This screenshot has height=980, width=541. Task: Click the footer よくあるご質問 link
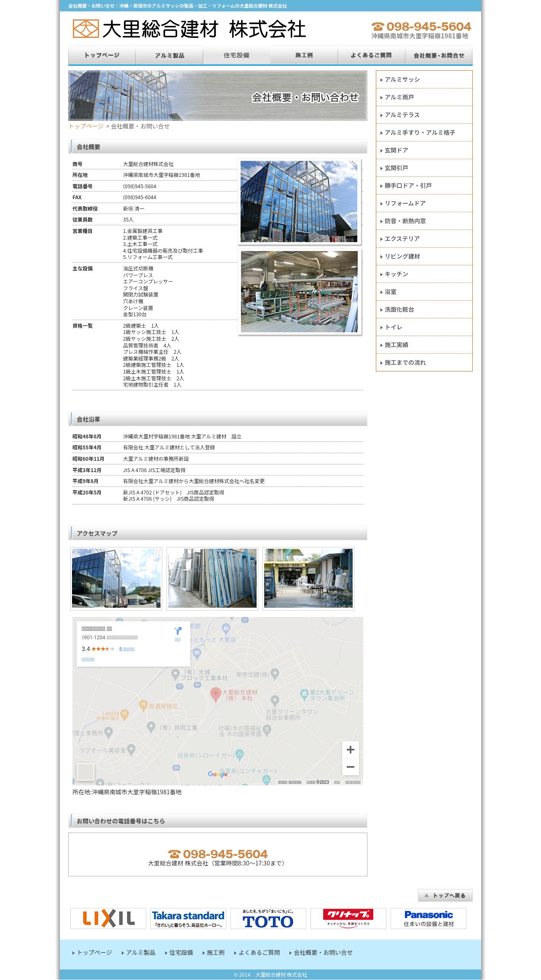(257, 953)
